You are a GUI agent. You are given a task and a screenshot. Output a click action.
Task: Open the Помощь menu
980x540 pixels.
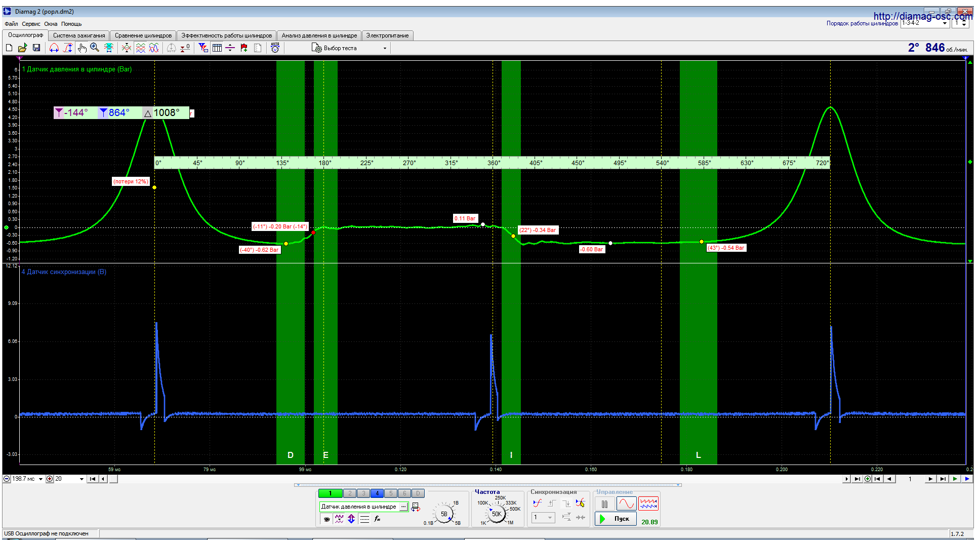pyautogui.click(x=71, y=24)
